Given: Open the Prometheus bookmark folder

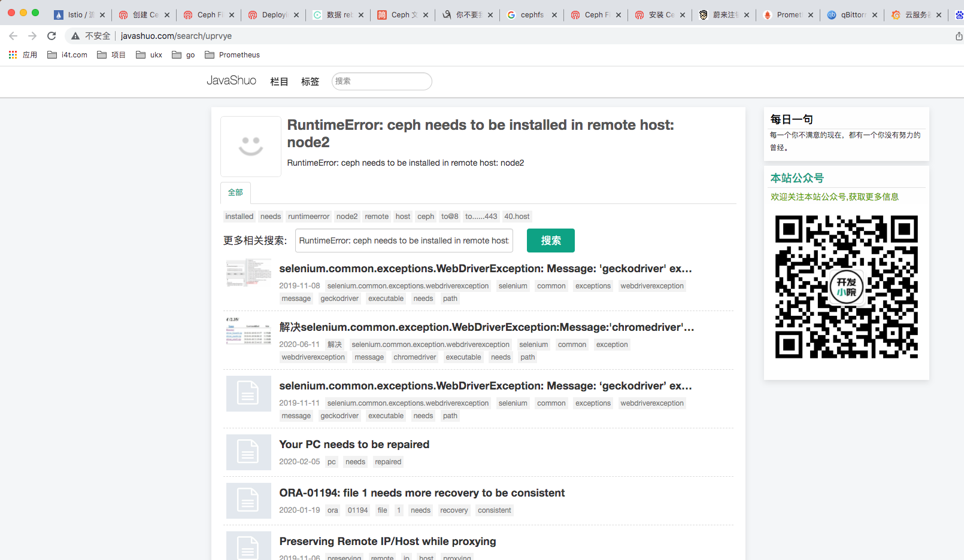Looking at the screenshot, I should click(x=232, y=54).
